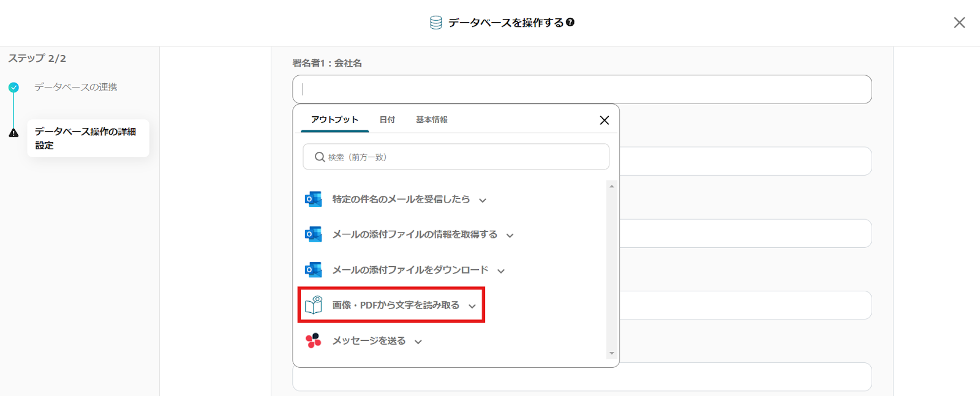Select 画像・PDFから文字を読み取る text

coord(396,305)
